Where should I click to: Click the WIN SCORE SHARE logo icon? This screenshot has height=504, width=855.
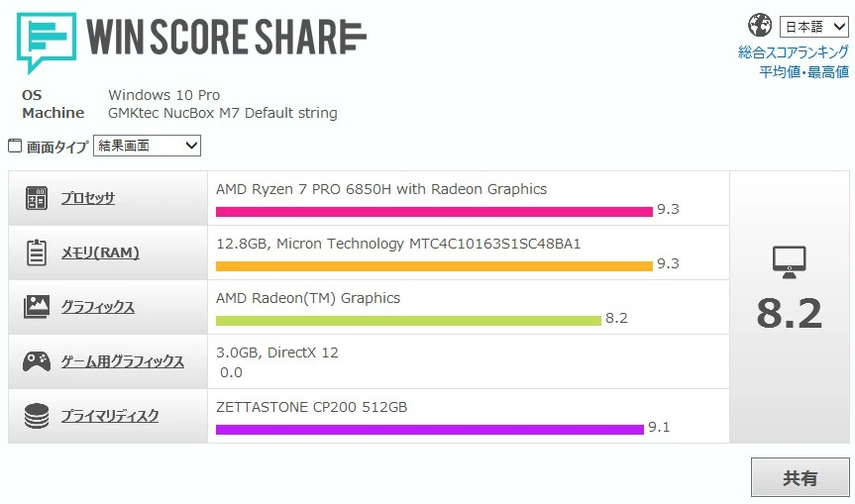click(46, 38)
